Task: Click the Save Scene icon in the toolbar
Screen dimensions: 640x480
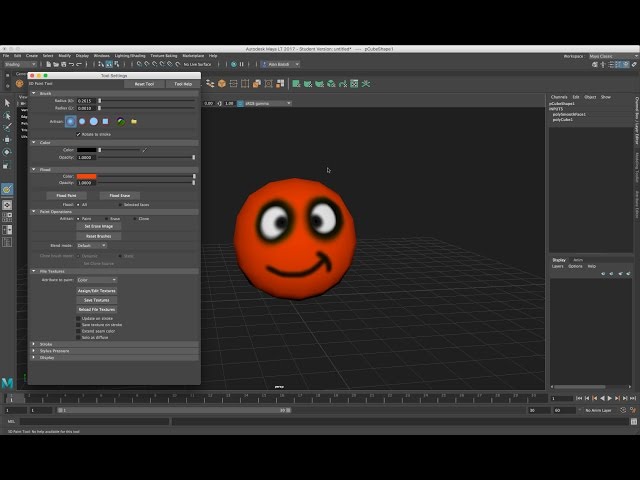Action: coord(64,64)
